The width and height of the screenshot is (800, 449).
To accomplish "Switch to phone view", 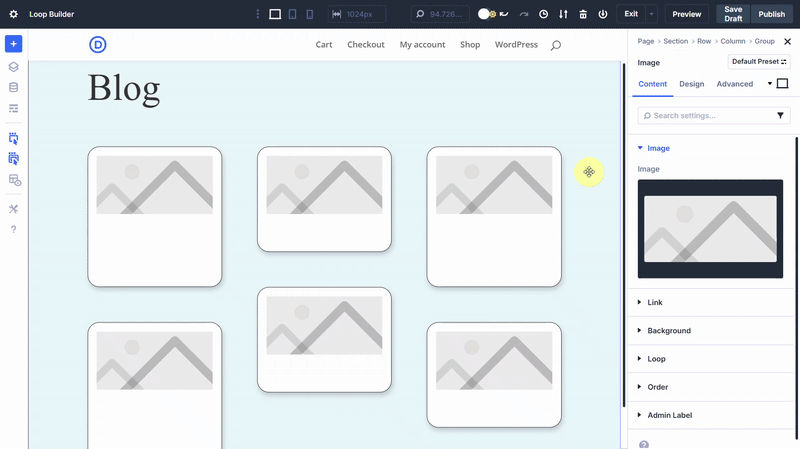I will [310, 14].
